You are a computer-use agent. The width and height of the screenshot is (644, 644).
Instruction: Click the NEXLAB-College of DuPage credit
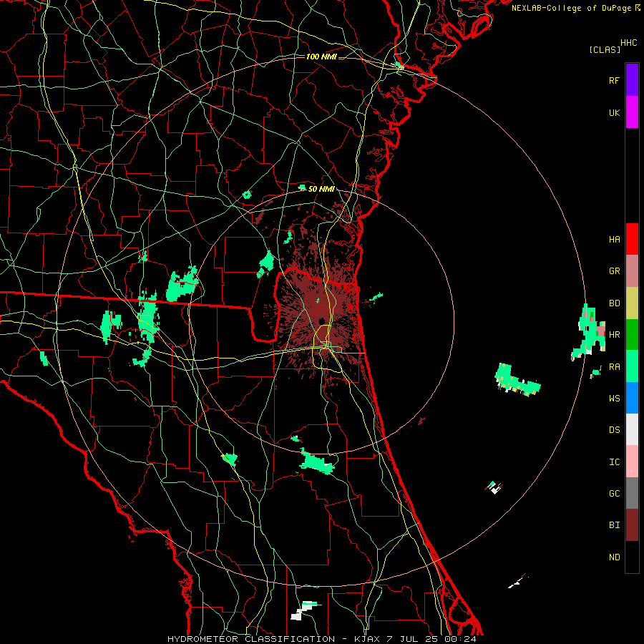572,8
